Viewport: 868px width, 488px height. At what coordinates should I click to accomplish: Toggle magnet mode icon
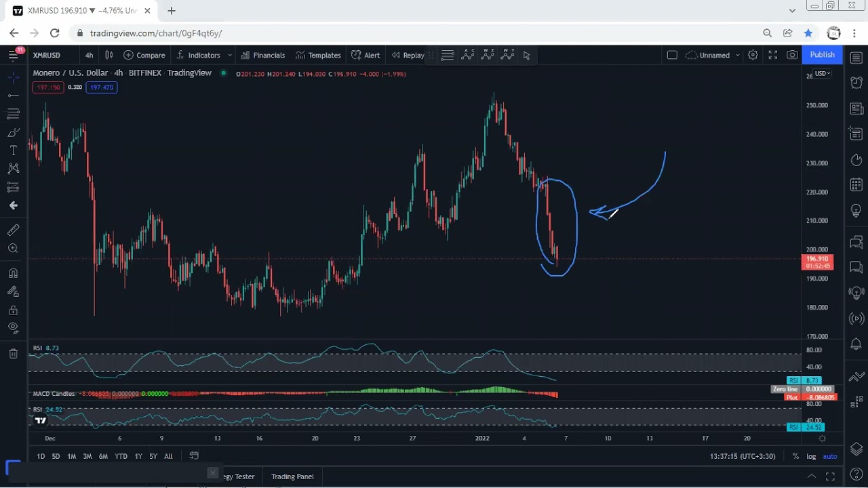(13, 273)
